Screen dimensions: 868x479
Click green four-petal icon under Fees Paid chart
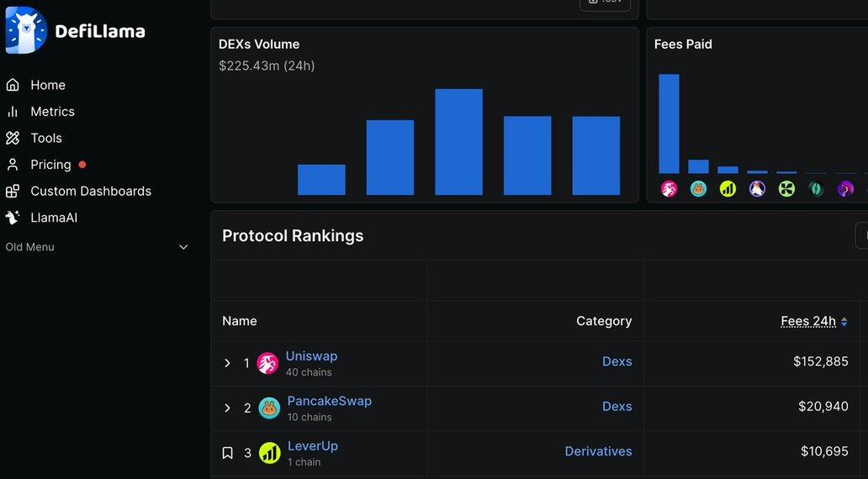(x=786, y=189)
